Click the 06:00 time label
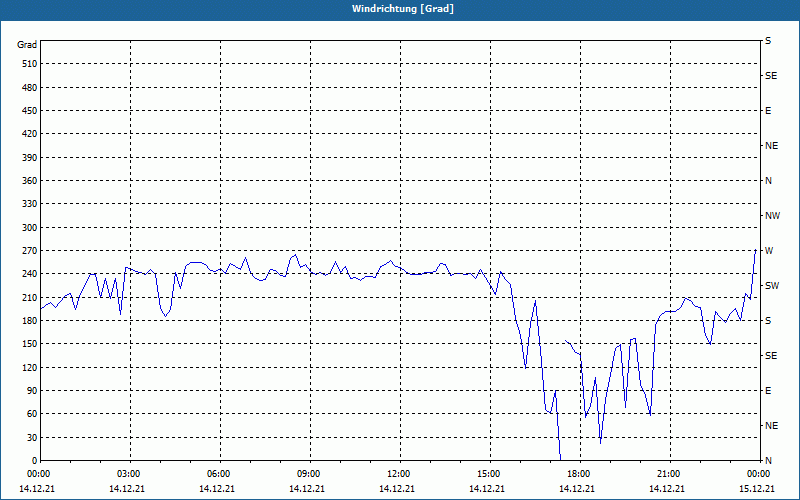Screen dimensions: 800x500 (218, 473)
